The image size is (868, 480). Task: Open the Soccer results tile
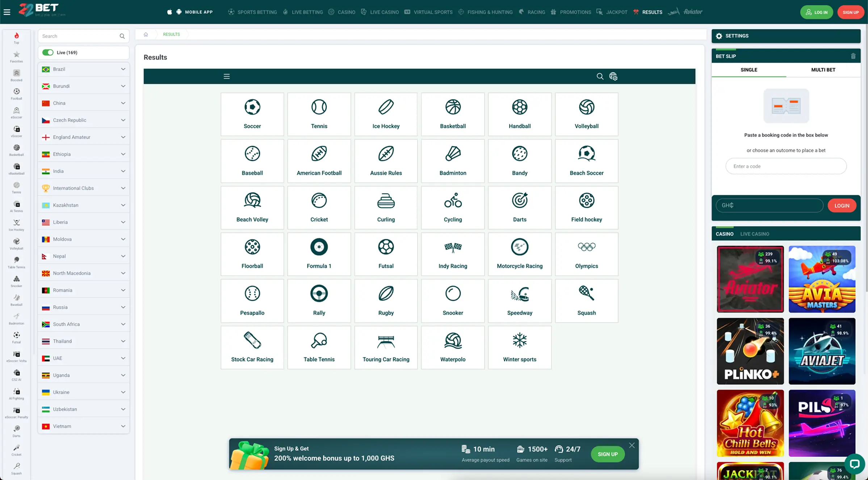[252, 114]
